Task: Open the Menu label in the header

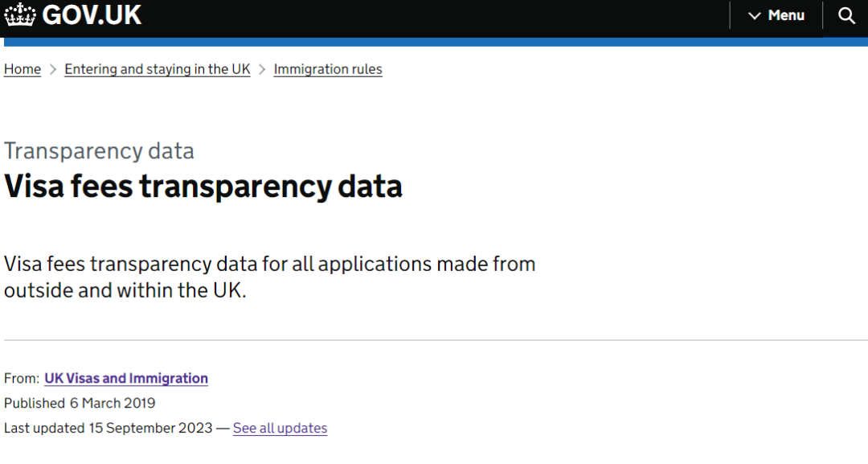Action: coord(786,15)
